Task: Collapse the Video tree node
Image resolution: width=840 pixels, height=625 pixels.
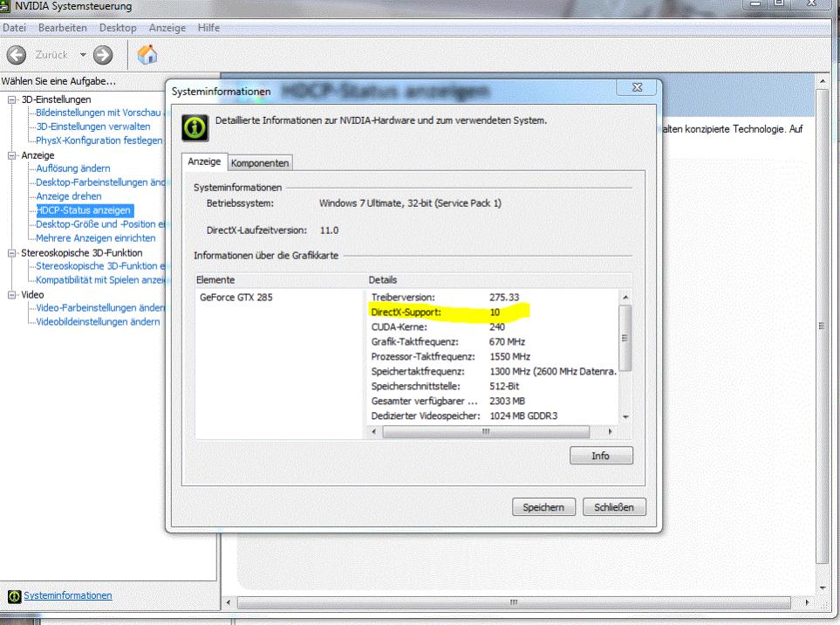Action: point(12,295)
